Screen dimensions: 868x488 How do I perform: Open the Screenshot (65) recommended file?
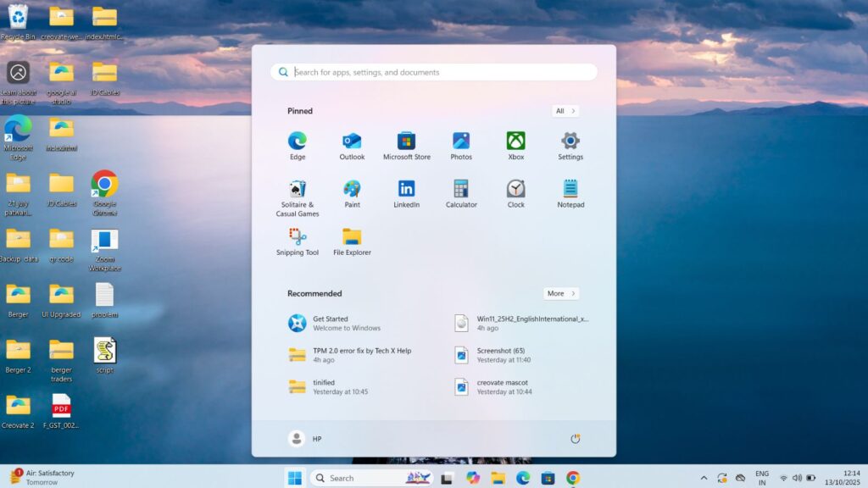click(x=500, y=355)
